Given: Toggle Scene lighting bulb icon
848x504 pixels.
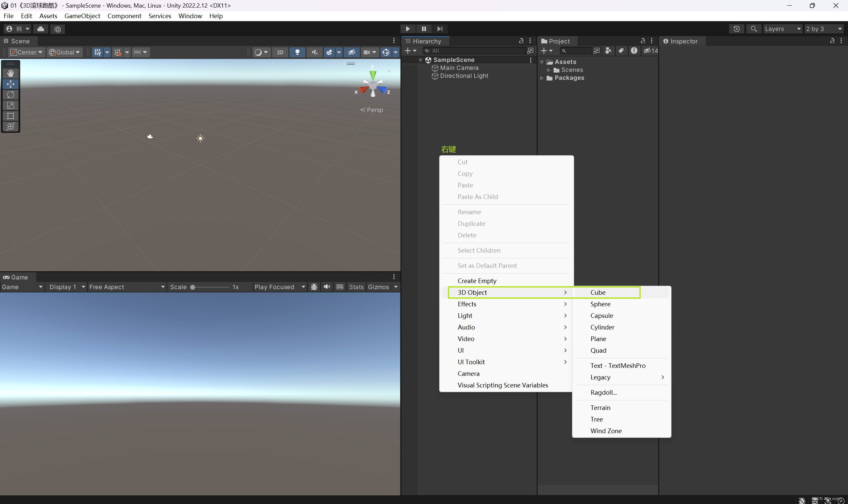Looking at the screenshot, I should 297,52.
